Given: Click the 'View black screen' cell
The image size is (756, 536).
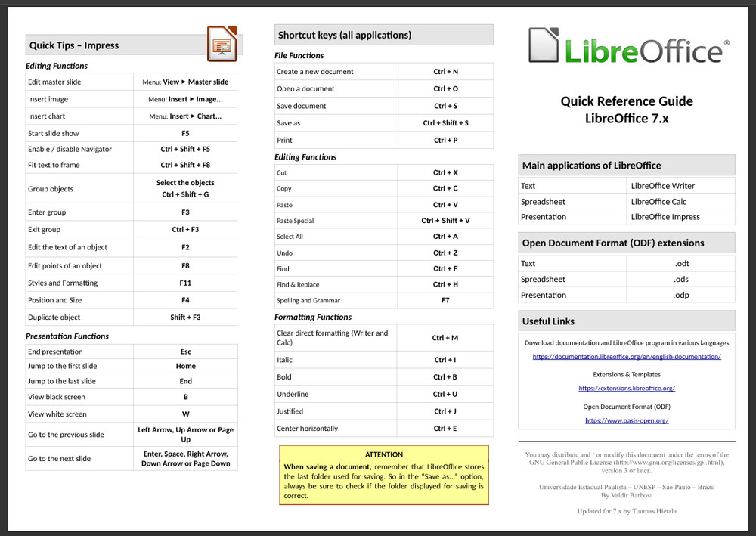Looking at the screenshot, I should point(79,397).
